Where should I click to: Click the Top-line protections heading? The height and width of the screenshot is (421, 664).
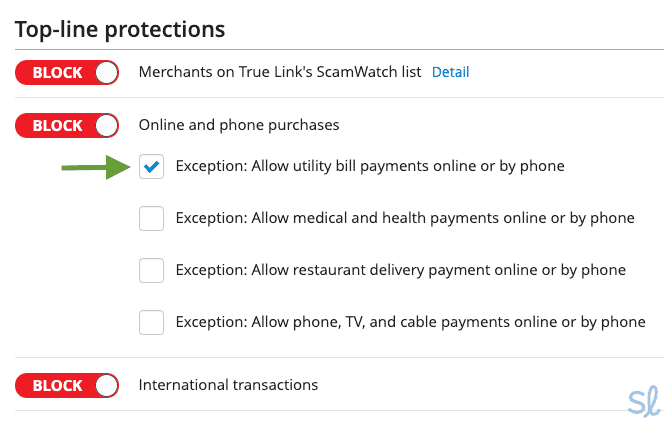point(120,28)
